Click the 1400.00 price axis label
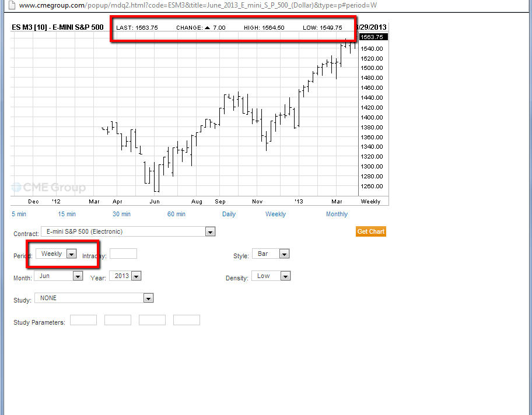The image size is (532, 415). [372, 117]
